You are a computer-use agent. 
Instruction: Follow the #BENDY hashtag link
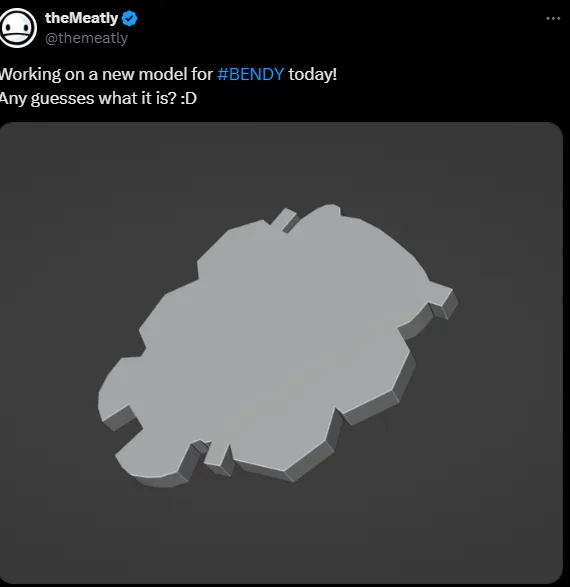tap(251, 74)
